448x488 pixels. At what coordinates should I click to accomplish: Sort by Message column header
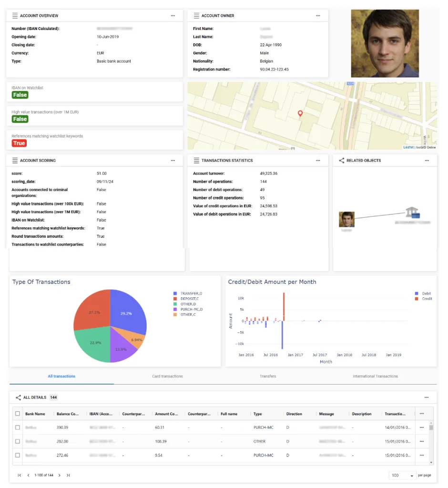coord(326,414)
